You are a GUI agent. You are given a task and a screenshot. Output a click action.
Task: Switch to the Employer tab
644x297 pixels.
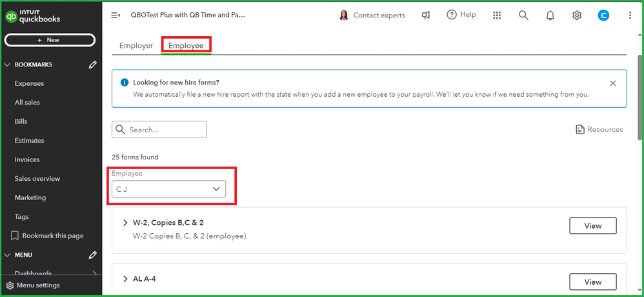click(136, 46)
